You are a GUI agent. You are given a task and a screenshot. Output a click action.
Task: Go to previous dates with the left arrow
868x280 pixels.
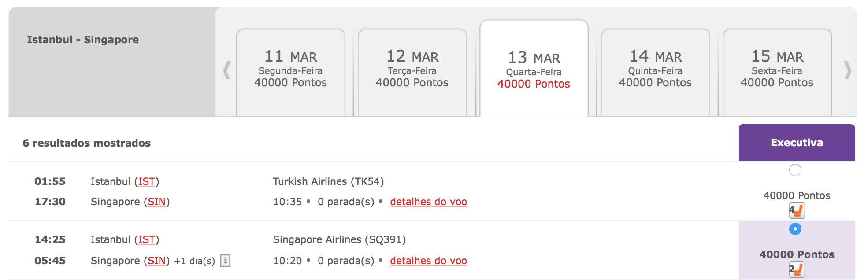(227, 70)
